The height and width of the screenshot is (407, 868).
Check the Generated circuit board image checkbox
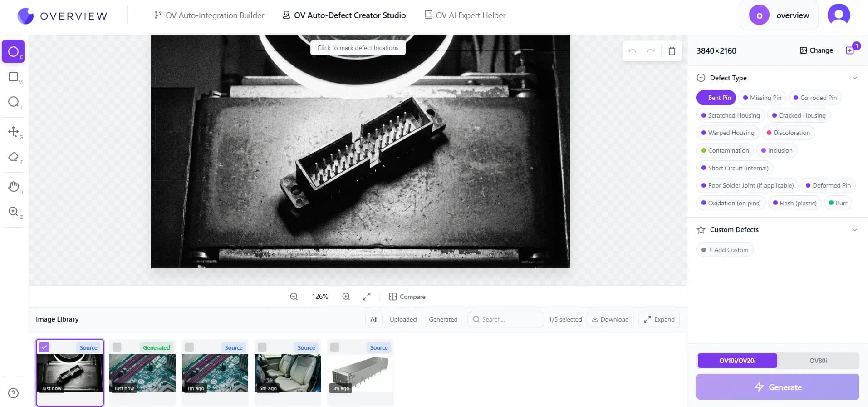117,347
